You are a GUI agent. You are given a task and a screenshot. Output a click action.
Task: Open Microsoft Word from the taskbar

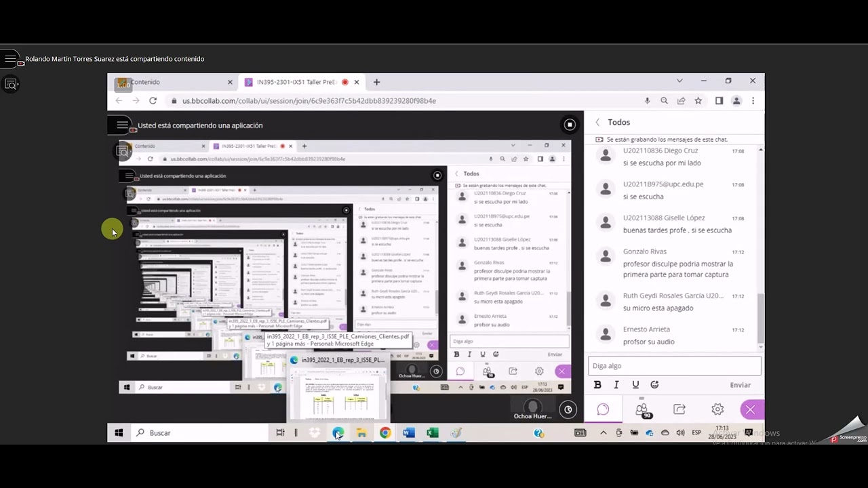click(x=409, y=432)
